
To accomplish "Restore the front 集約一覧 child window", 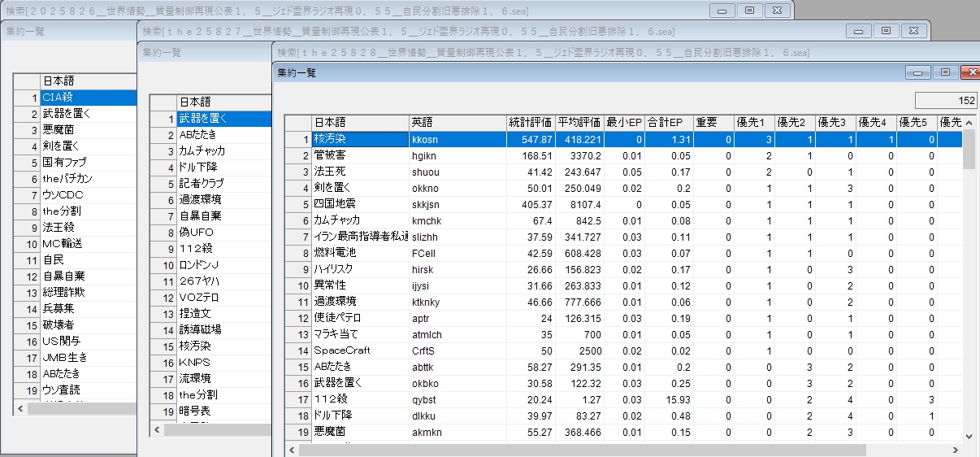I will pyautogui.click(x=945, y=72).
